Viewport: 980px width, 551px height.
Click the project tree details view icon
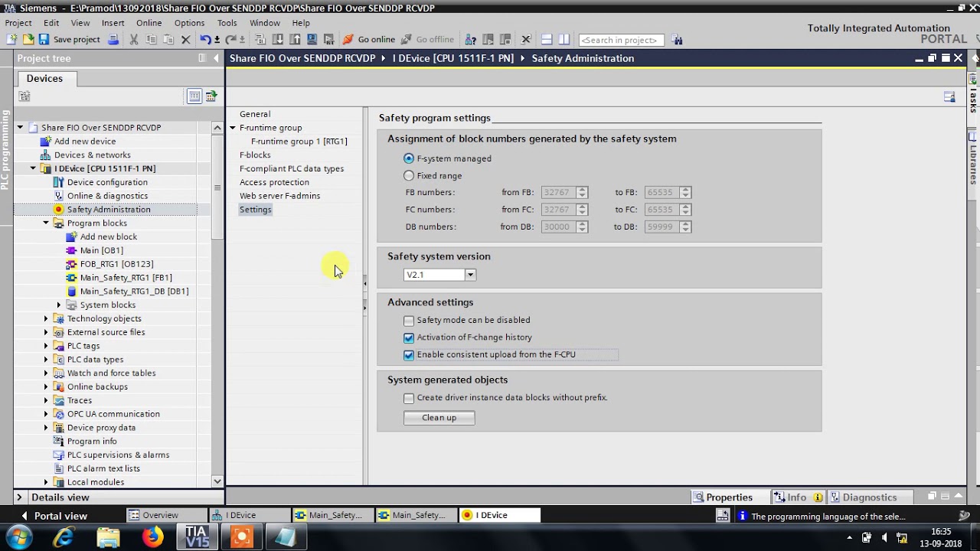[x=194, y=96]
